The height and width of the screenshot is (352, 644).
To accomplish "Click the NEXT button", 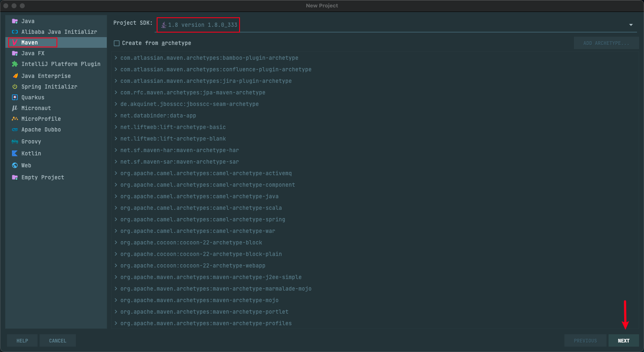I will (623, 340).
